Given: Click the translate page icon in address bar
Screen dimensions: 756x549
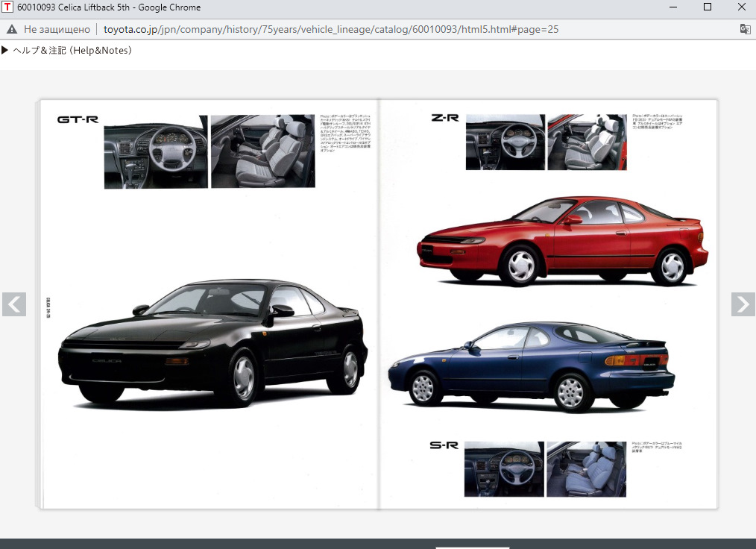Looking at the screenshot, I should click(745, 29).
